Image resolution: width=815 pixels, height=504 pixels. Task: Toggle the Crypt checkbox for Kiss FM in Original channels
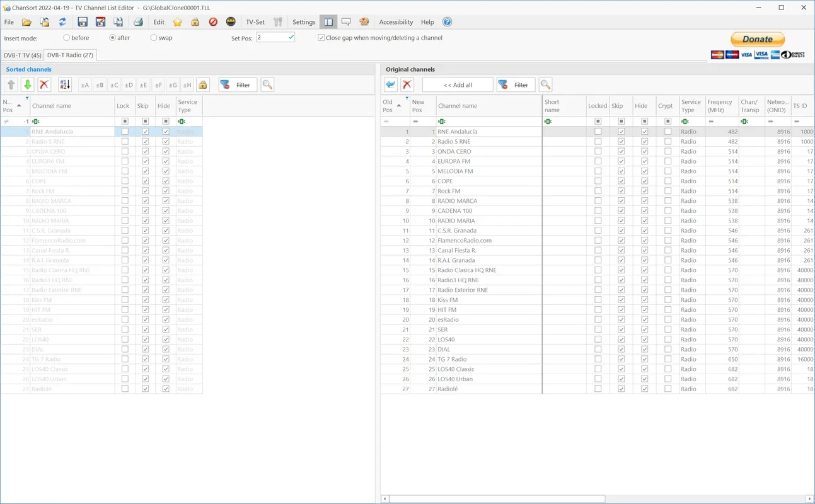[668, 300]
